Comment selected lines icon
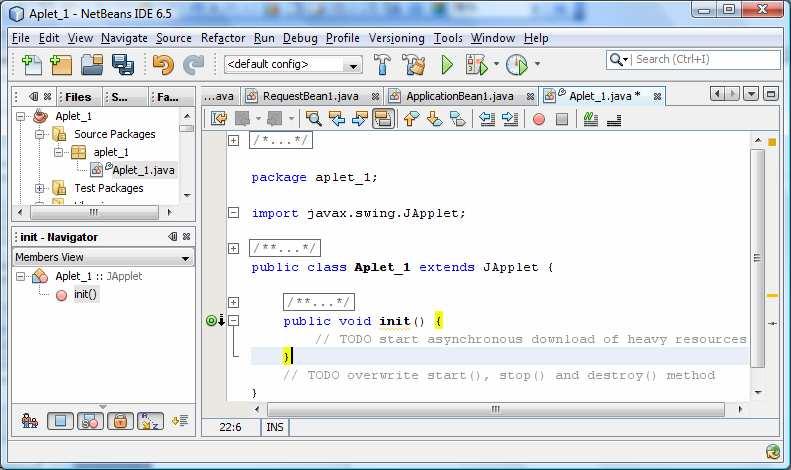 (x=591, y=119)
